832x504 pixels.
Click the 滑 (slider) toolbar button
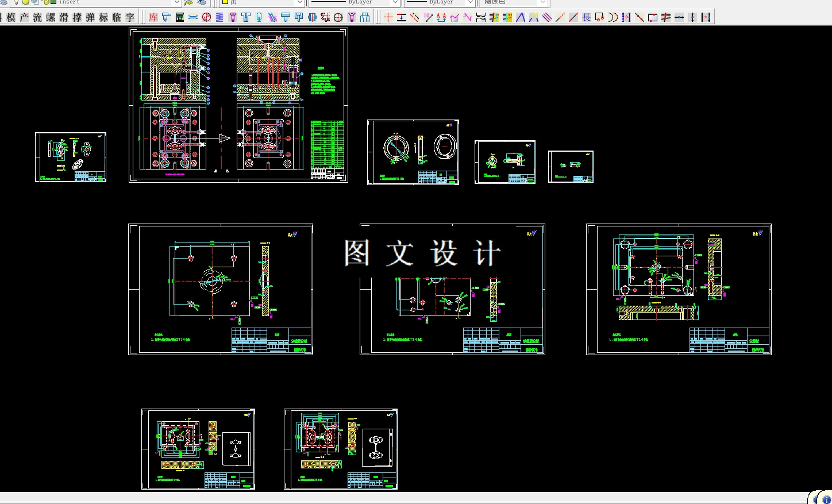[64, 17]
